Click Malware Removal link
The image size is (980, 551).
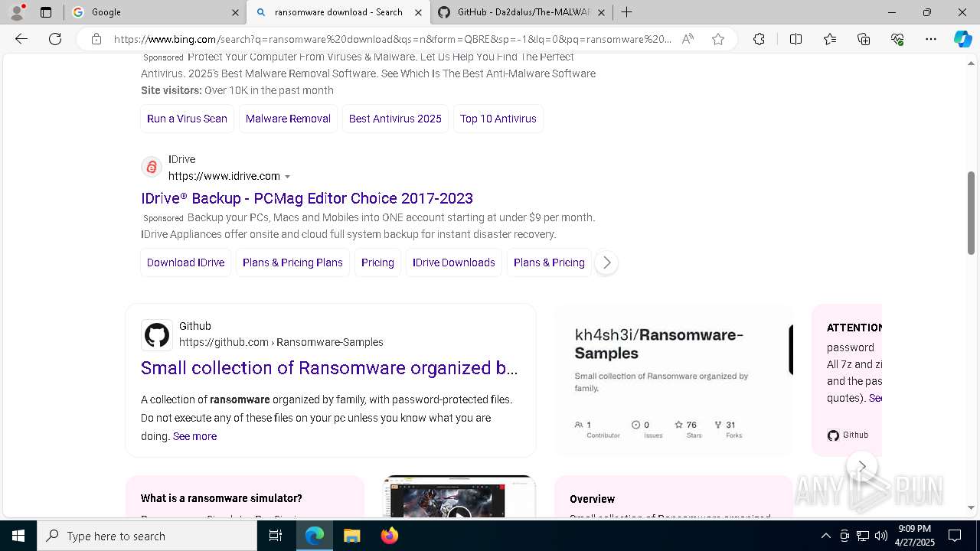tap(288, 119)
